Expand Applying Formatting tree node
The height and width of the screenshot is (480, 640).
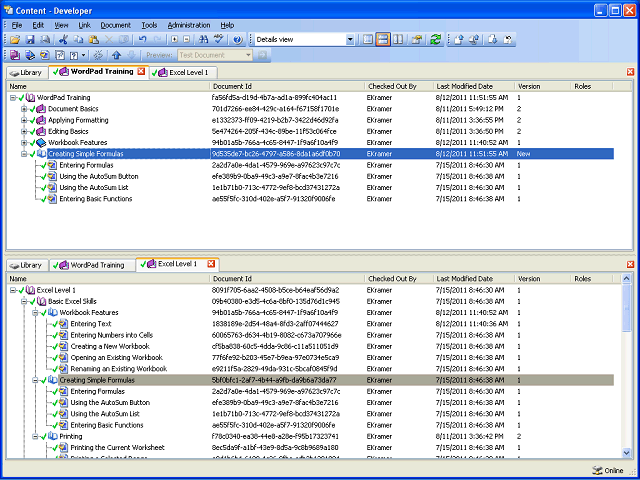click(x=24, y=120)
